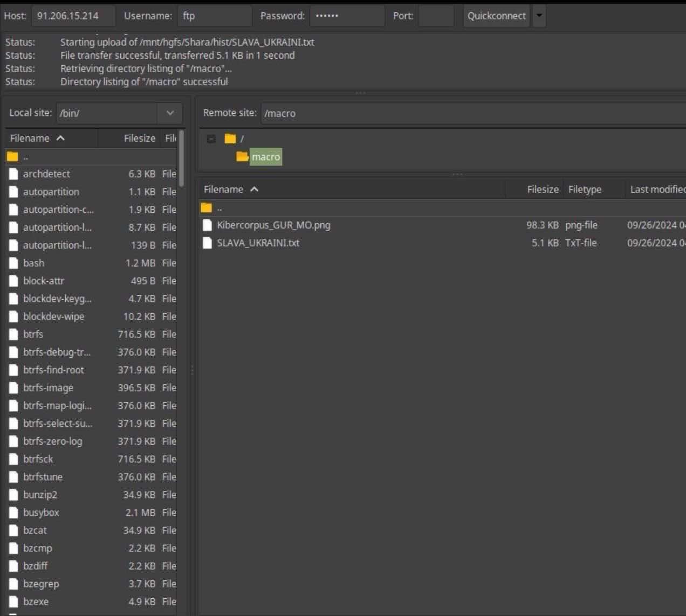Collapse the root directory tree node
This screenshot has height=616, width=686.
point(211,139)
